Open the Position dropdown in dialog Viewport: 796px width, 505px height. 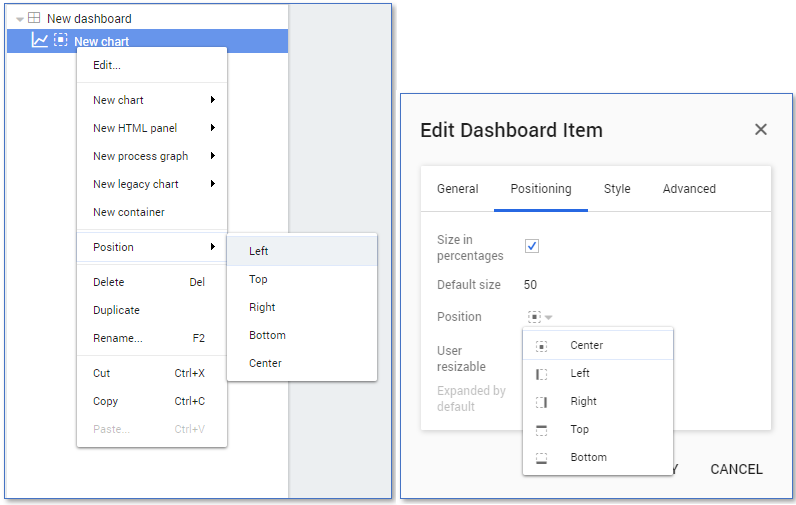(540, 317)
